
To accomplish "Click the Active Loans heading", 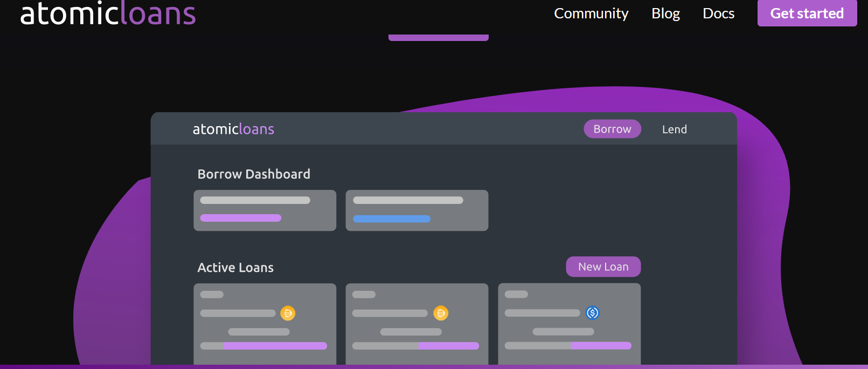I will point(235,268).
